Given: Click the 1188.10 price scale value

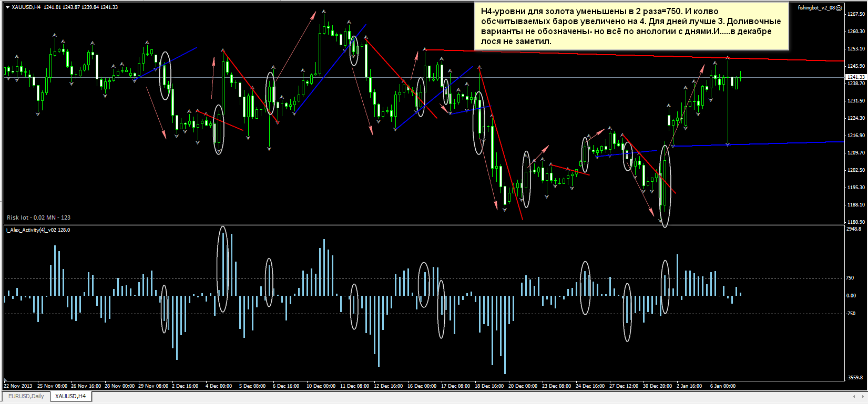Looking at the screenshot, I should (x=856, y=205).
